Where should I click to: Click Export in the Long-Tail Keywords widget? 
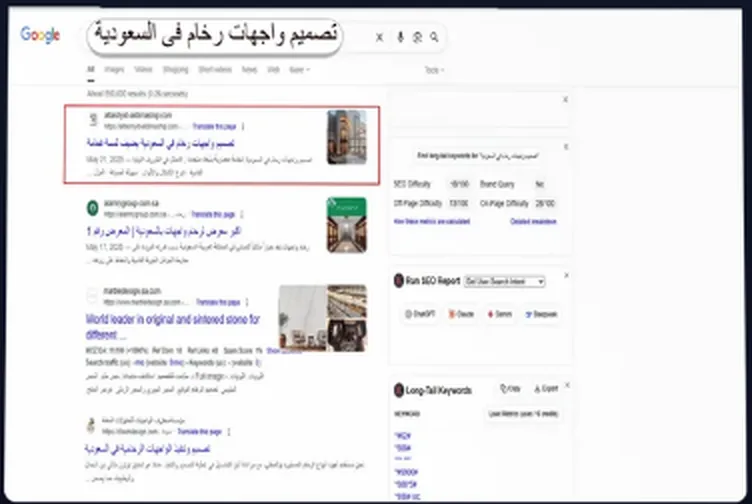(x=546, y=388)
